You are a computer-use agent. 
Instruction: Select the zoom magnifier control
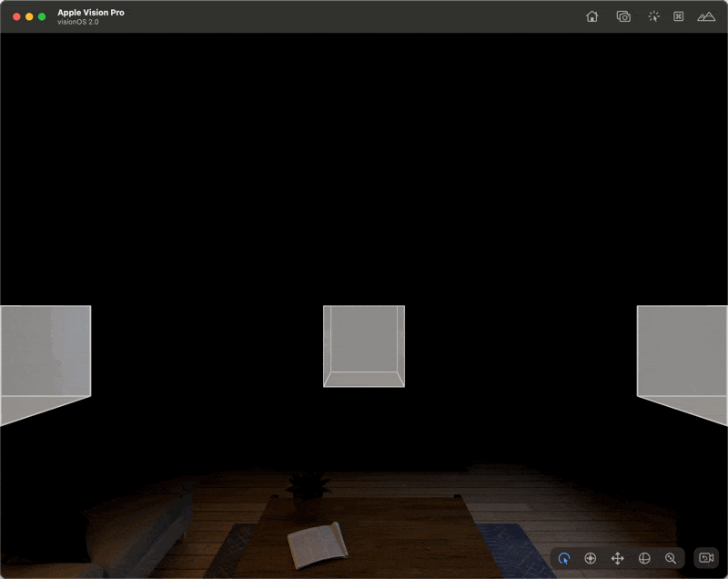(669, 558)
